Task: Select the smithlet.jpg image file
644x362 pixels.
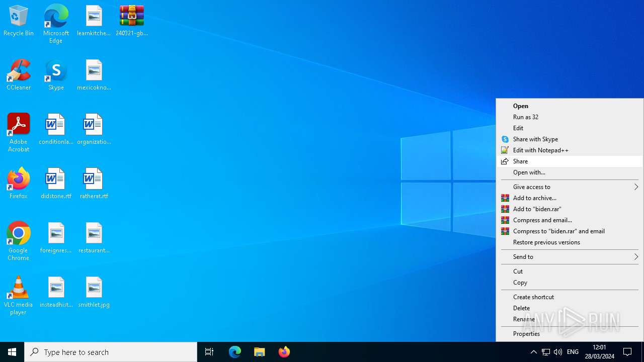Action: pyautogui.click(x=94, y=293)
